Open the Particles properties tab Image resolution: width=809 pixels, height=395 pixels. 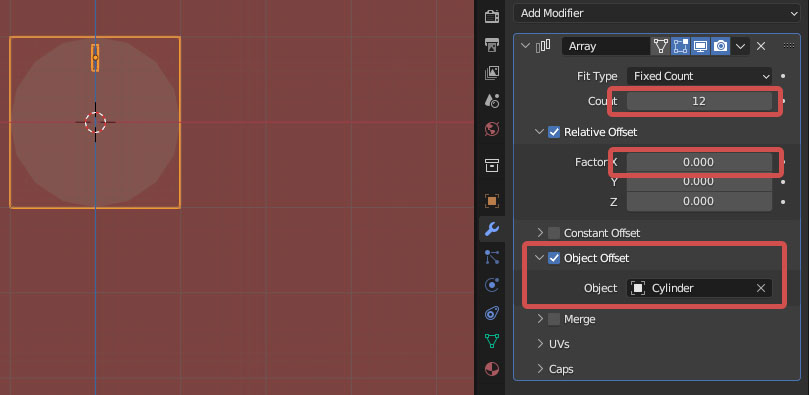point(492,257)
